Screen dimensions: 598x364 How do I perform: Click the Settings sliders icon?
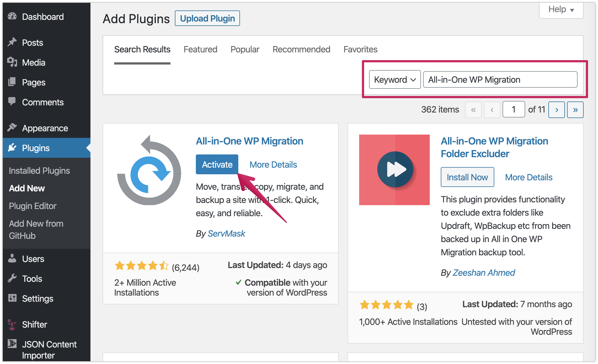(x=12, y=298)
